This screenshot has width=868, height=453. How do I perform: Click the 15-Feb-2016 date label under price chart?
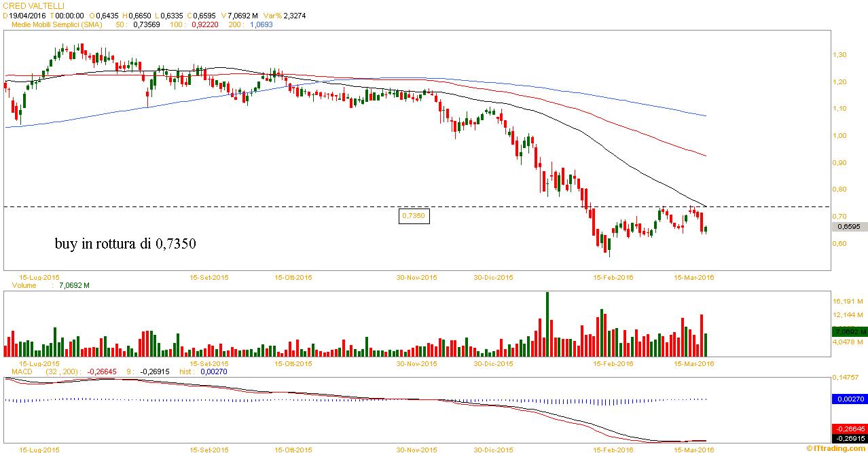pos(613,277)
